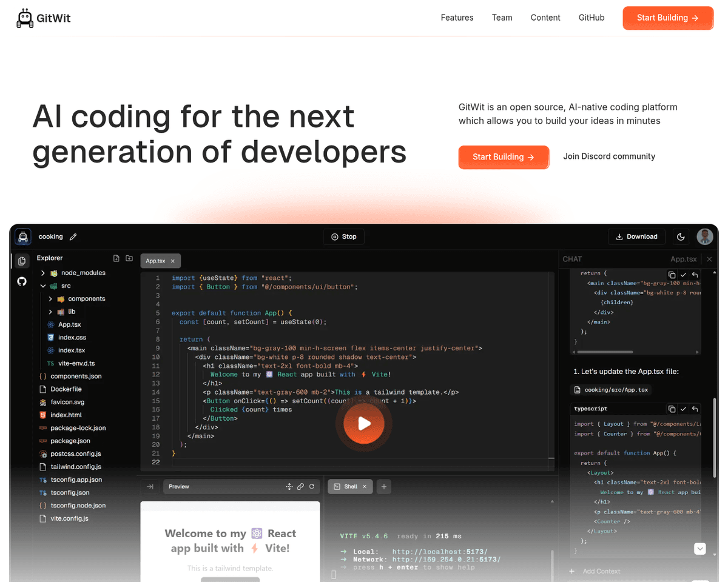This screenshot has width=728, height=582.
Task: Click the GitHub icon in the editor sidebar
Action: (22, 281)
